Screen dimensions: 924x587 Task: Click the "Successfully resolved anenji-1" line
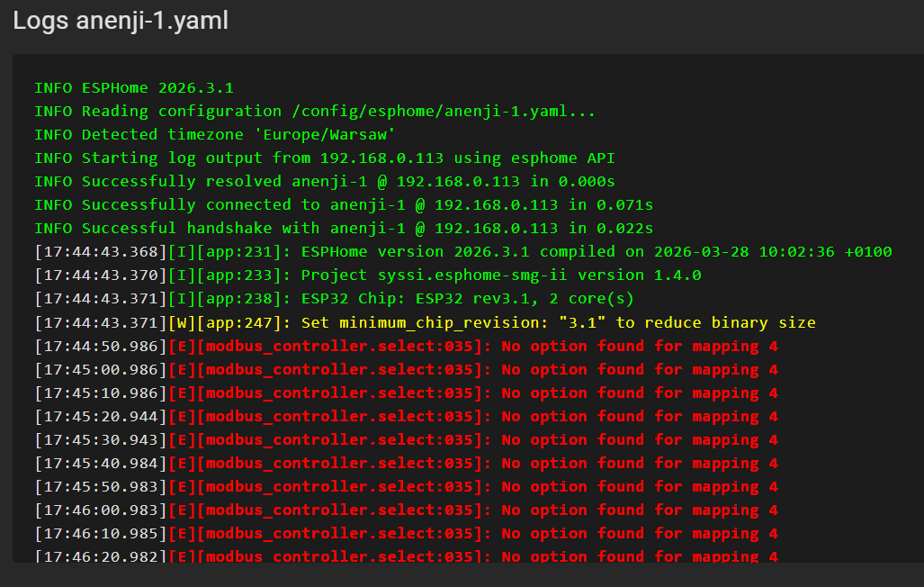tap(324, 182)
